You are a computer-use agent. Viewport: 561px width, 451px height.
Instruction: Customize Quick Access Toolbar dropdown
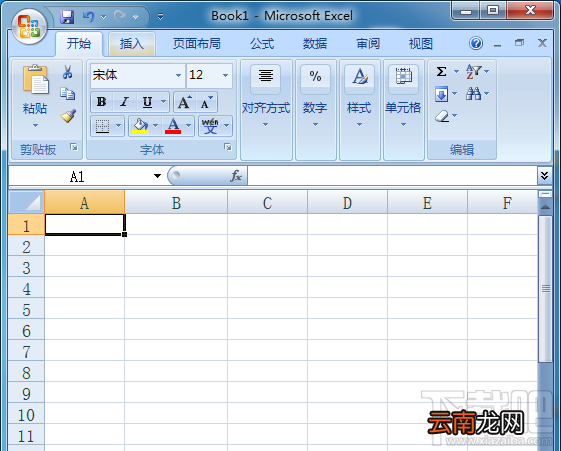(x=161, y=16)
